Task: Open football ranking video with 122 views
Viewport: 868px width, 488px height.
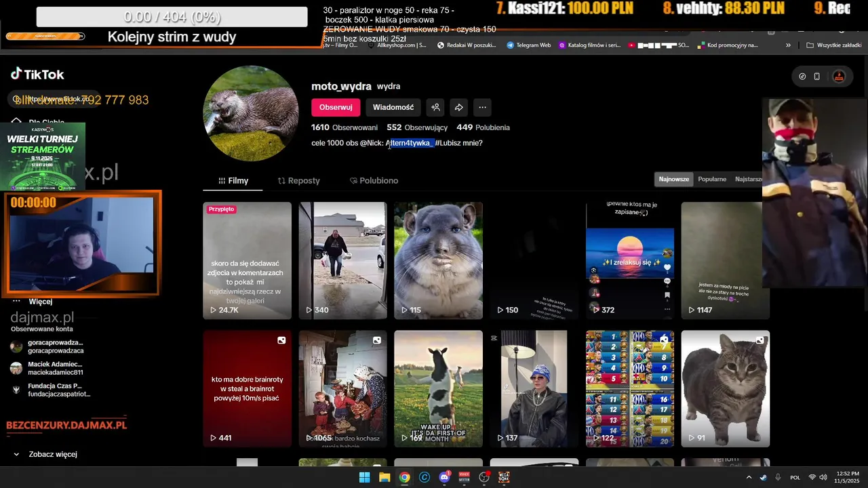Action: coord(630,388)
